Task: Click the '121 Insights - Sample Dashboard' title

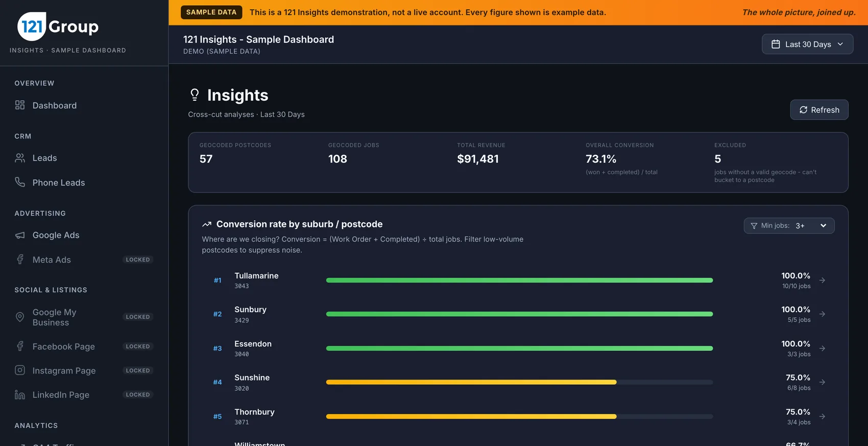Action: pos(258,39)
